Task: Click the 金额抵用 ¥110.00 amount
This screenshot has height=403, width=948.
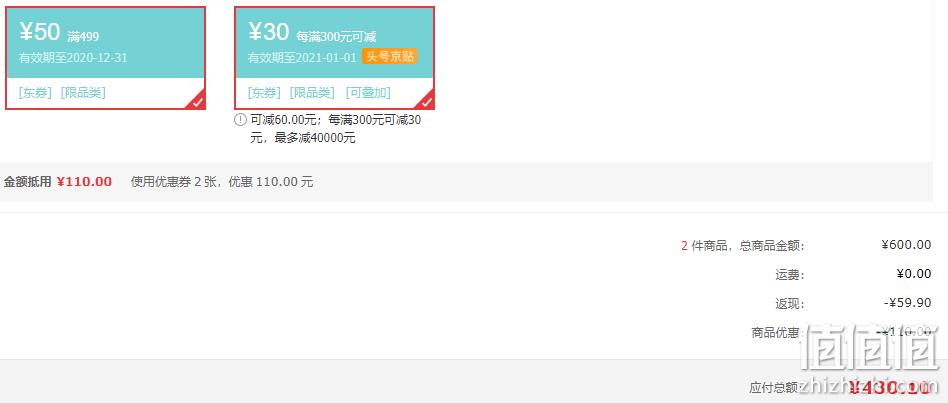Action: [x=84, y=182]
